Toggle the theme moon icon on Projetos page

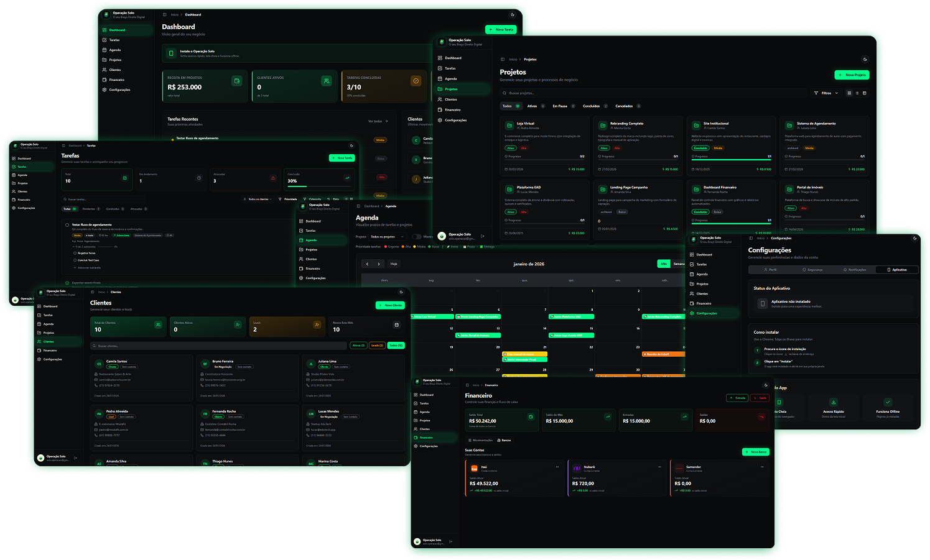(865, 60)
